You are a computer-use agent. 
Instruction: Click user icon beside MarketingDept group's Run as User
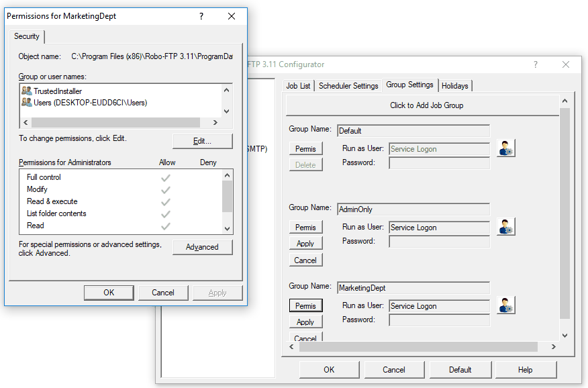coord(506,305)
